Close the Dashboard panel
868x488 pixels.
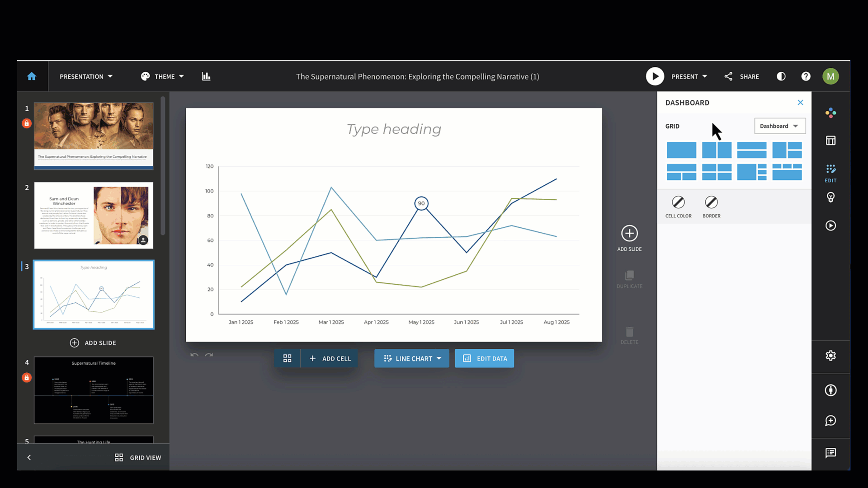click(x=800, y=103)
